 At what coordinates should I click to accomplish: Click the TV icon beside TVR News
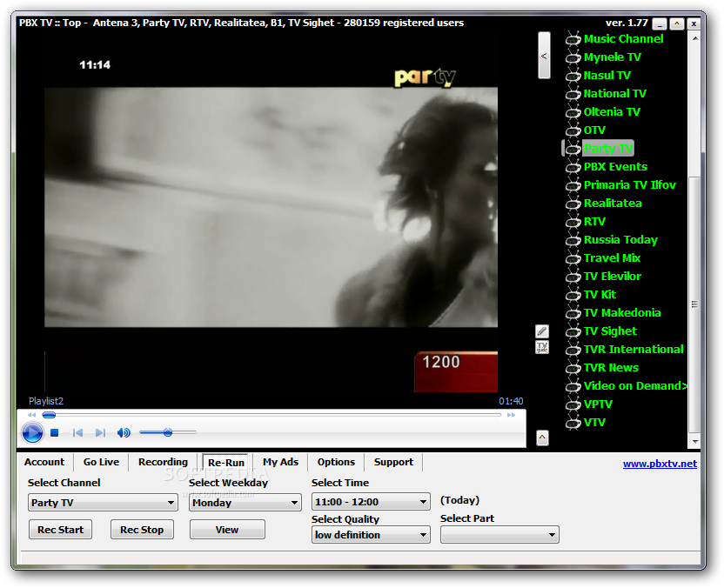tap(573, 368)
